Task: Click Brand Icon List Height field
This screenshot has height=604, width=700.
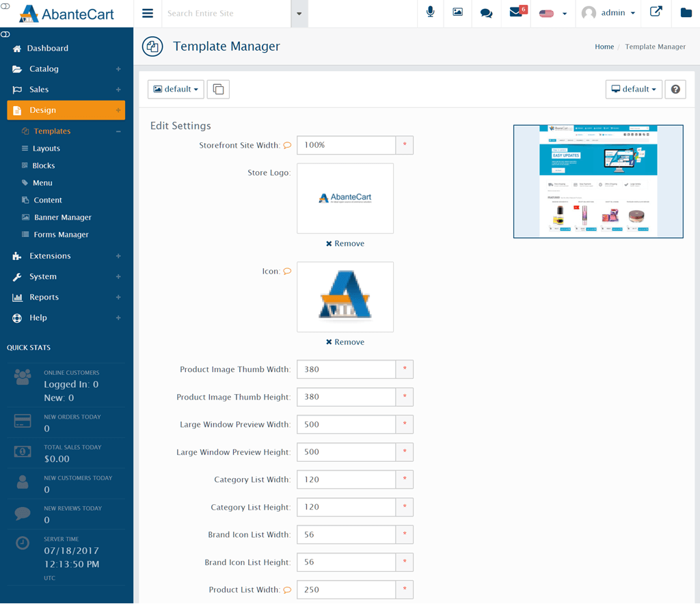Action: (347, 562)
